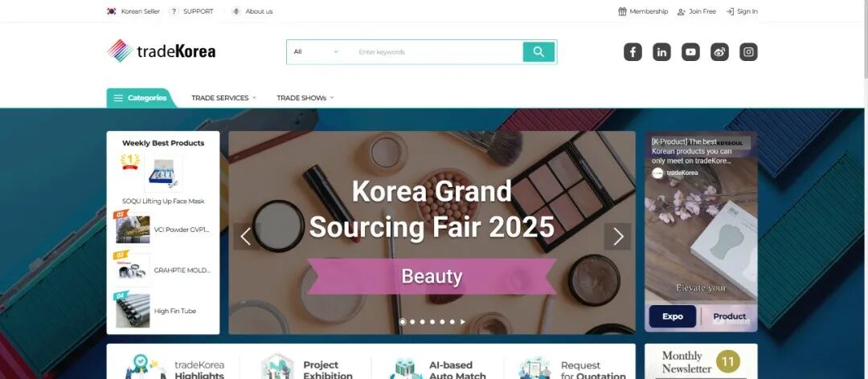This screenshot has width=868, height=379.
Task: Open the Instagram social icon
Action: click(748, 52)
